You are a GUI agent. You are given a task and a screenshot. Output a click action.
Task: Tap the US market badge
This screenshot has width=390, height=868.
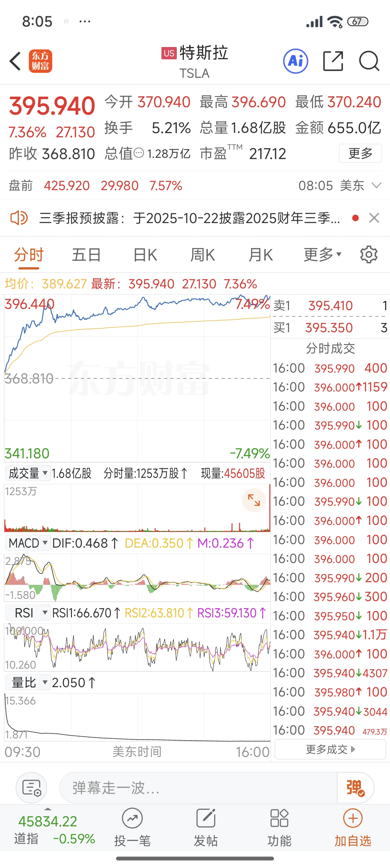tap(169, 53)
